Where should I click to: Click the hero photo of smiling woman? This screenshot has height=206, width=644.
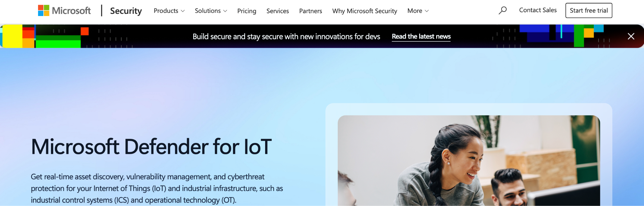[469, 160]
